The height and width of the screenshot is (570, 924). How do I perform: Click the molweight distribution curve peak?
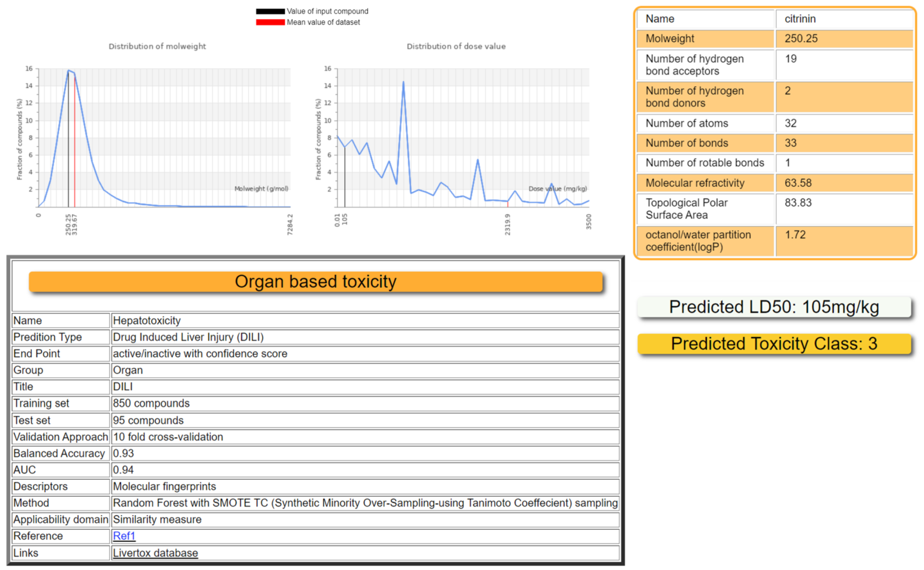tap(69, 71)
